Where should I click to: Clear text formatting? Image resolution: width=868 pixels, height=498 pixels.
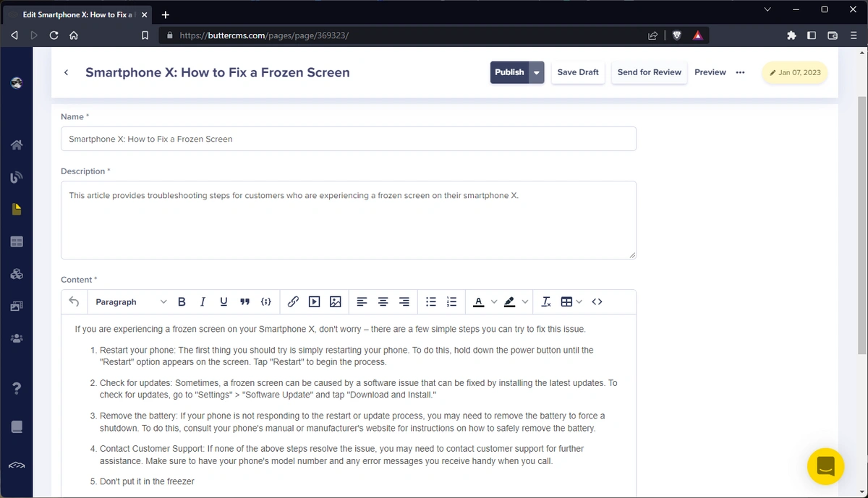tap(546, 302)
